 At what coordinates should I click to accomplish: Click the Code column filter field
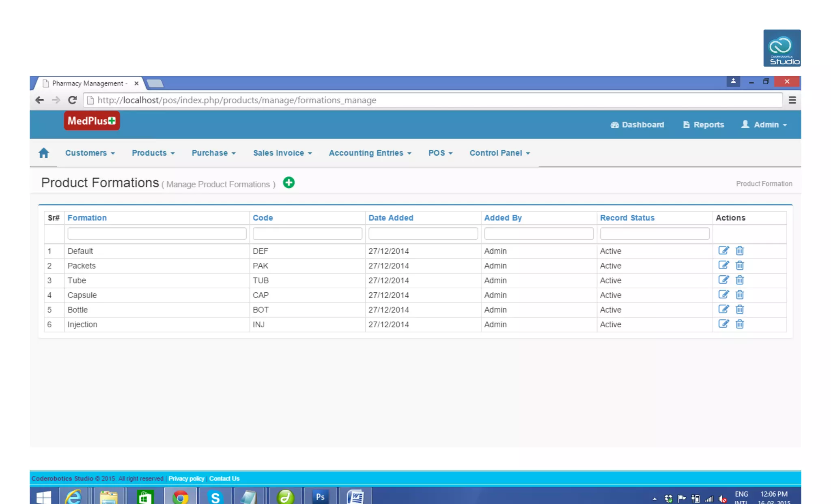(307, 234)
